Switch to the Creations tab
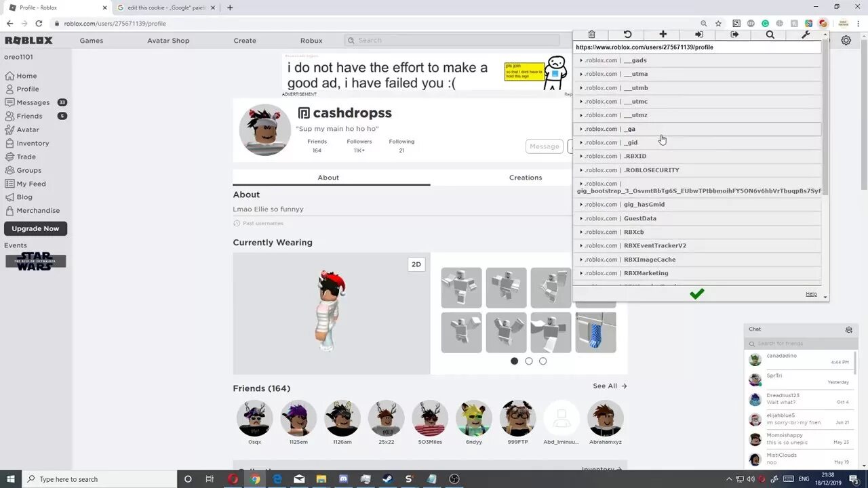 [x=526, y=178]
